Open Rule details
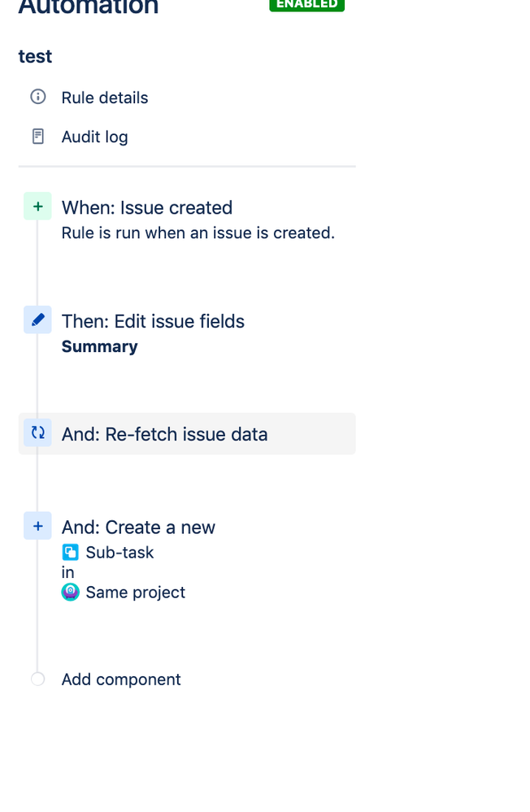Viewport: 530px width, 812px height. coord(105,98)
